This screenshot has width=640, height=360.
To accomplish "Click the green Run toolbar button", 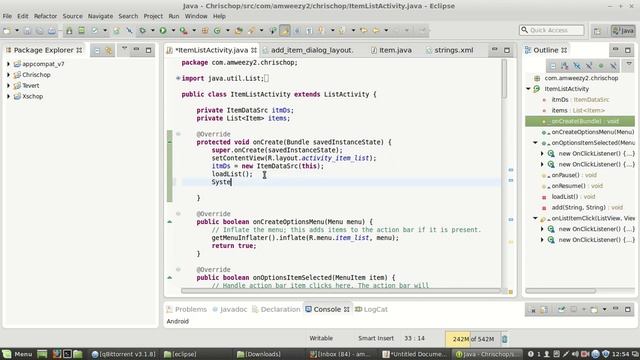I will point(163,31).
